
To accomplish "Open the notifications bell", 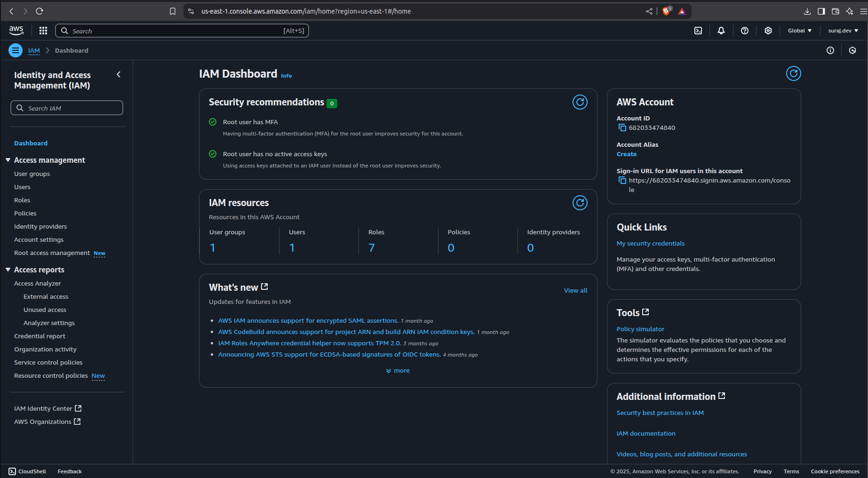I will tap(721, 31).
